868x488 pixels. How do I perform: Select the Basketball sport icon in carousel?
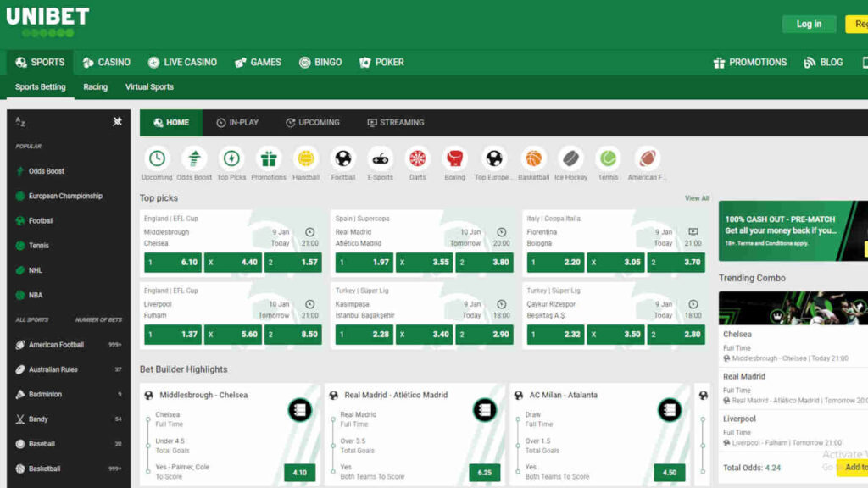pos(534,158)
